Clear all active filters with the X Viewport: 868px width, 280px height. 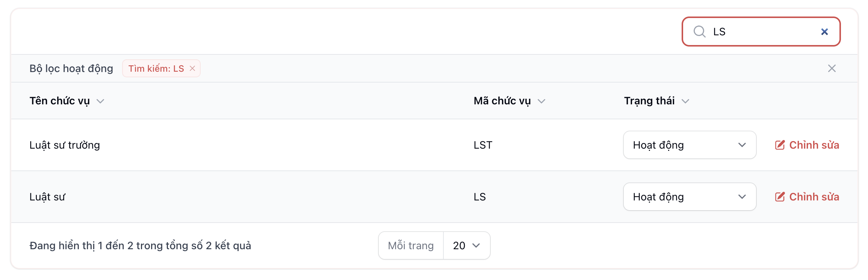point(832,68)
